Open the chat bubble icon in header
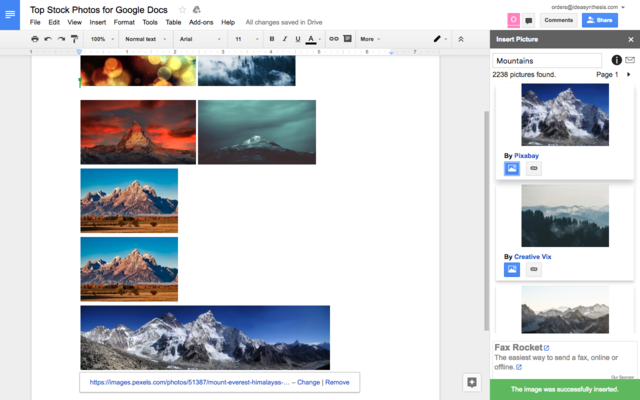The image size is (640, 400). 529,20
